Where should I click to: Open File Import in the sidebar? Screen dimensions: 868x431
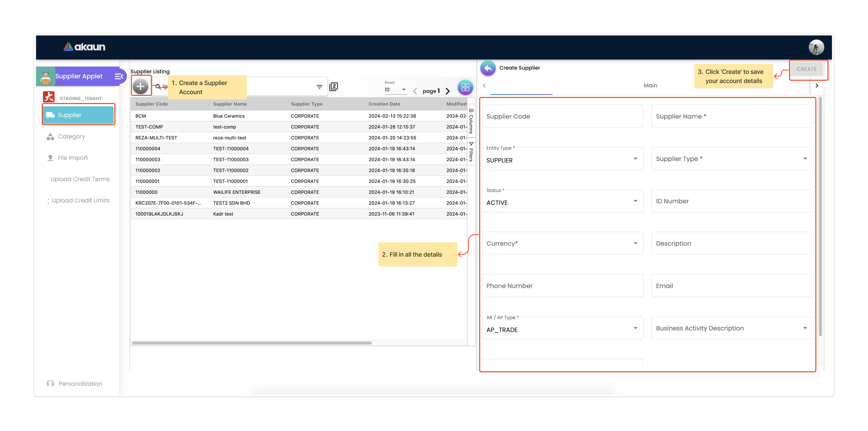(73, 158)
